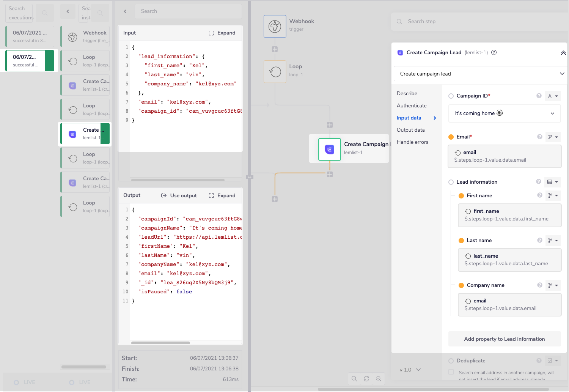This screenshot has height=392, width=569.
Task: Click the Webhook trigger globe icon on canvas
Action: [x=275, y=26]
